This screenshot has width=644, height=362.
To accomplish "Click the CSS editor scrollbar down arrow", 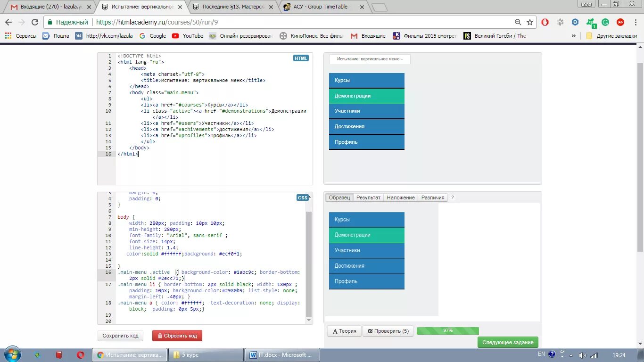I will (x=309, y=321).
